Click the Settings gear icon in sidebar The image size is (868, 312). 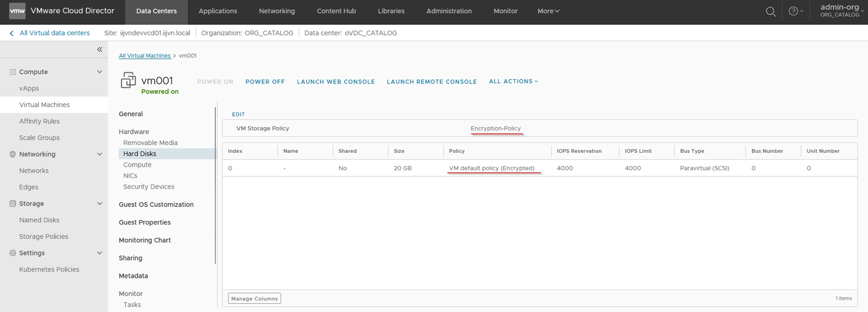coord(13,253)
